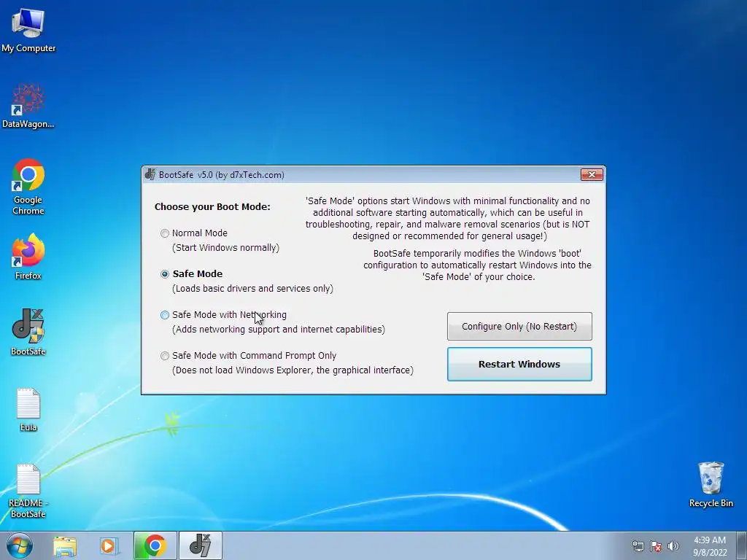
Task: Select the README - BootSafe file icon
Action: pyautogui.click(x=28, y=491)
